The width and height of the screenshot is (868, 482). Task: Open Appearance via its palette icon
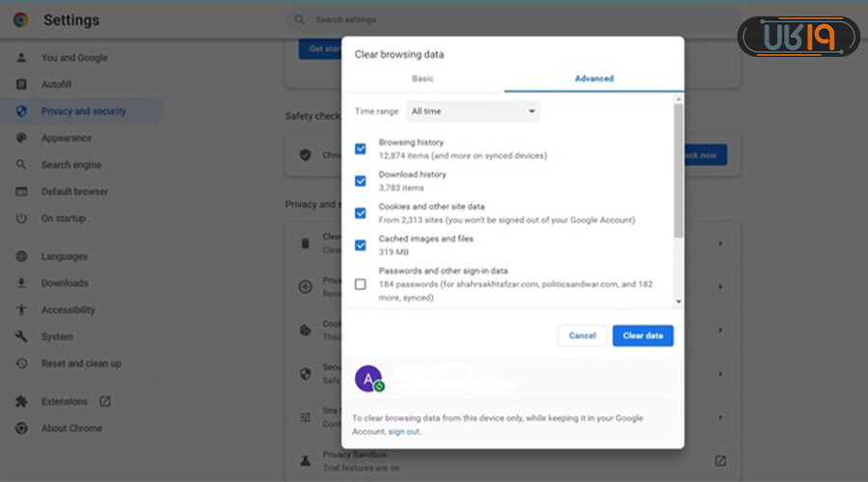pyautogui.click(x=21, y=139)
